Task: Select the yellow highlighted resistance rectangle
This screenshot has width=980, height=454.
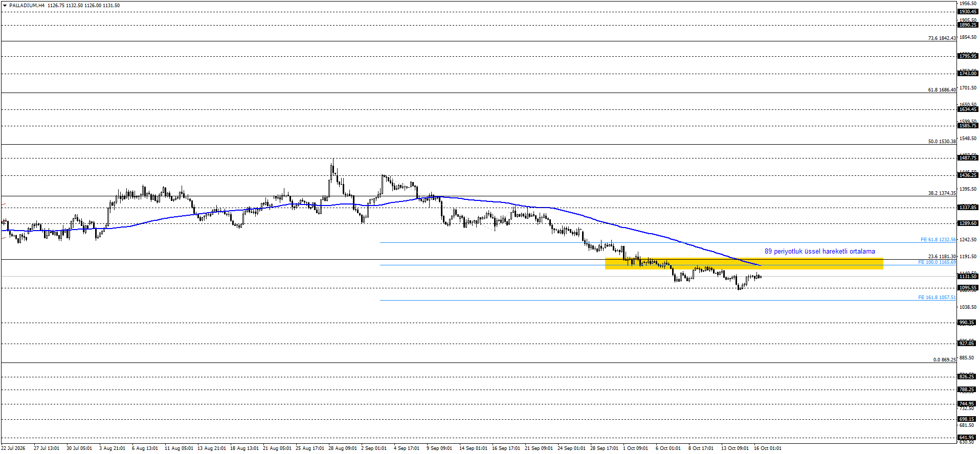Action: click(x=744, y=263)
